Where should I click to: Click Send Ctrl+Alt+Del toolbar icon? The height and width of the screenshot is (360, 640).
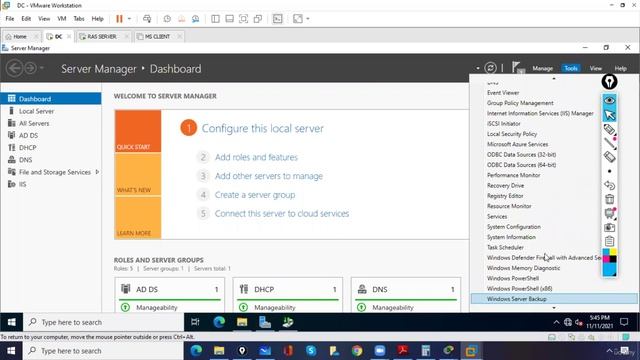pos(147,19)
